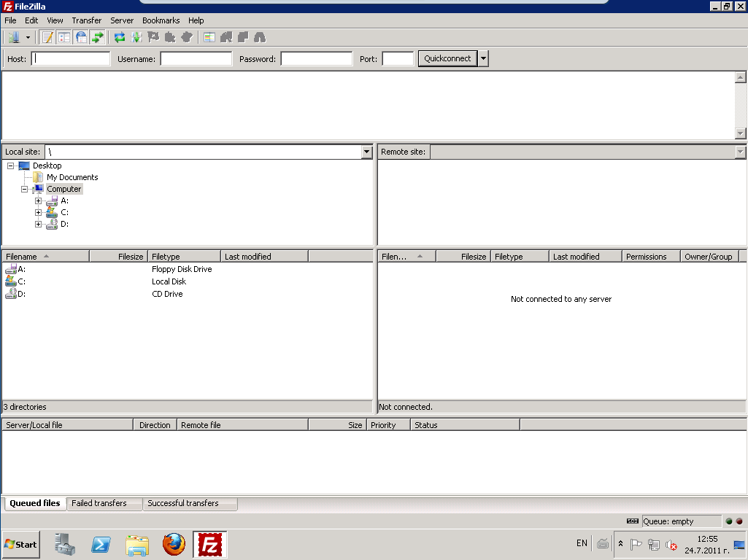Screen dimensions: 748x560
Task: Expand the C: drive tree node
Action: pyautogui.click(x=38, y=213)
